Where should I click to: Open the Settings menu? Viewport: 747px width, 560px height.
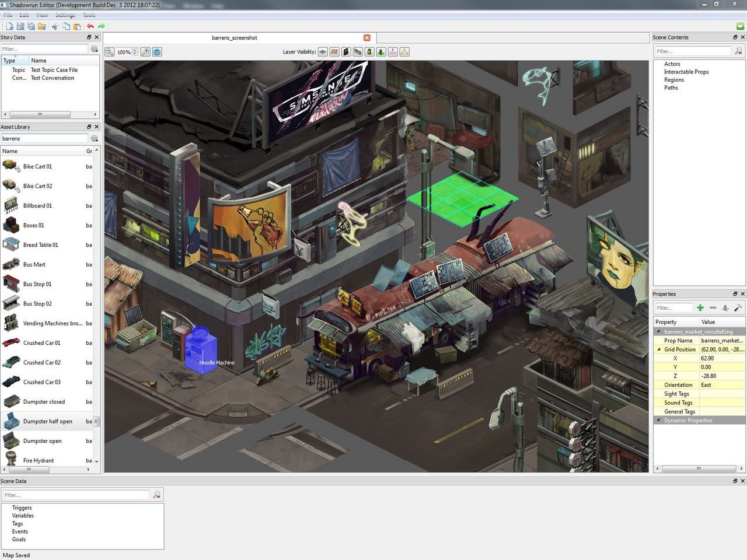[x=65, y=15]
